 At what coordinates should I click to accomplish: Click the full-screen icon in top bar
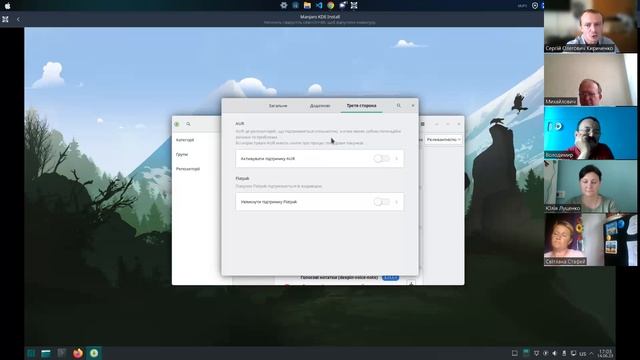click(354, 5)
